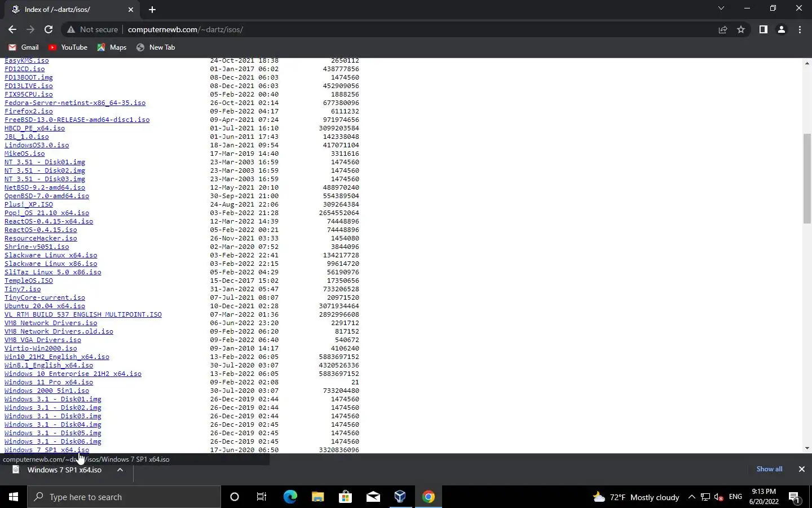Download NT 3.51 - Disk02.img
The image size is (812, 508).
[45, 170]
